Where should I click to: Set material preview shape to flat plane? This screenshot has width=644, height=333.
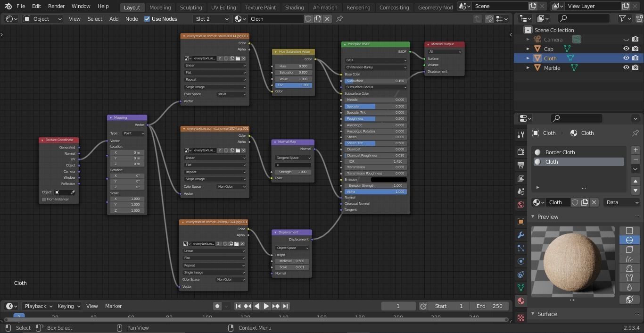coord(629,231)
